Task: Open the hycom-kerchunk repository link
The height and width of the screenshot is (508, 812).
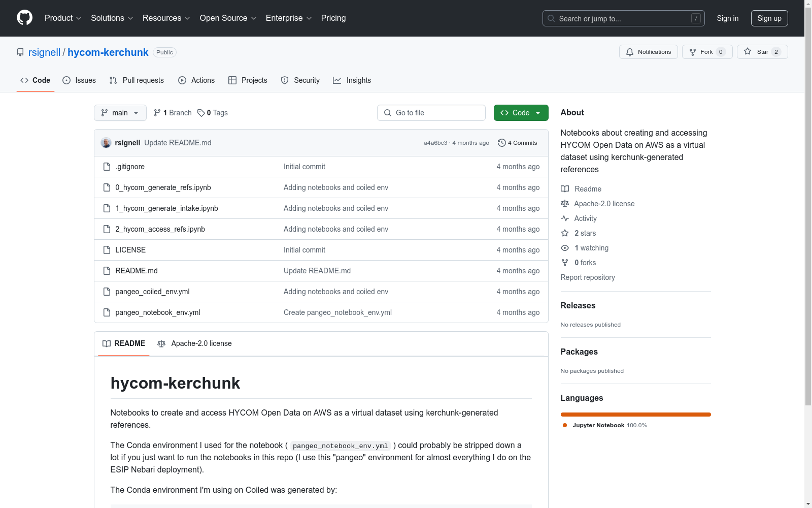Action: click(x=108, y=52)
